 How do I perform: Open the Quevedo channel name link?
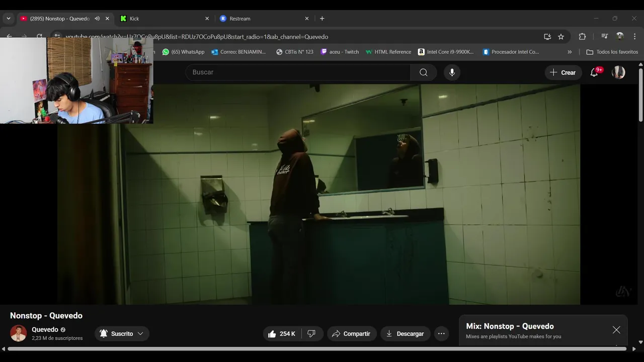point(45,330)
